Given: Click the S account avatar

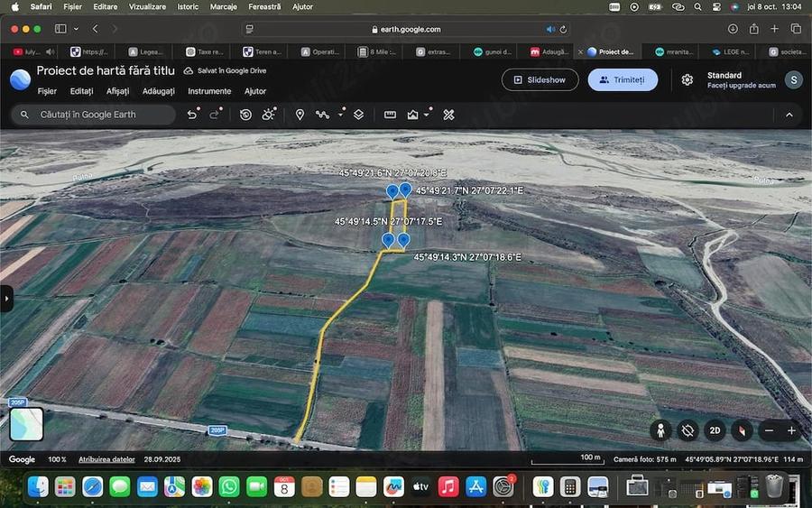Looking at the screenshot, I should tap(793, 79).
